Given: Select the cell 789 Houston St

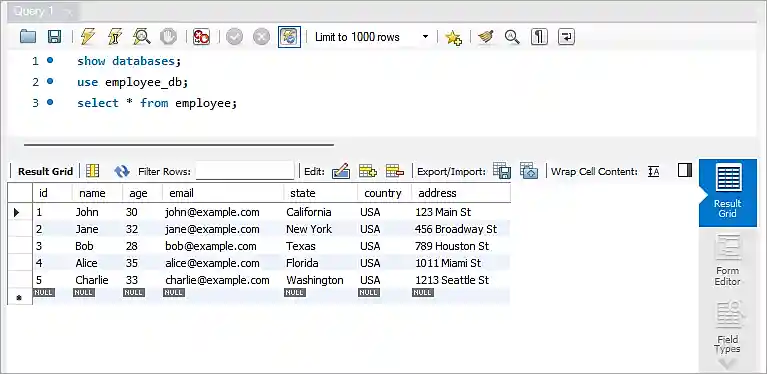Looking at the screenshot, I should click(461, 246).
